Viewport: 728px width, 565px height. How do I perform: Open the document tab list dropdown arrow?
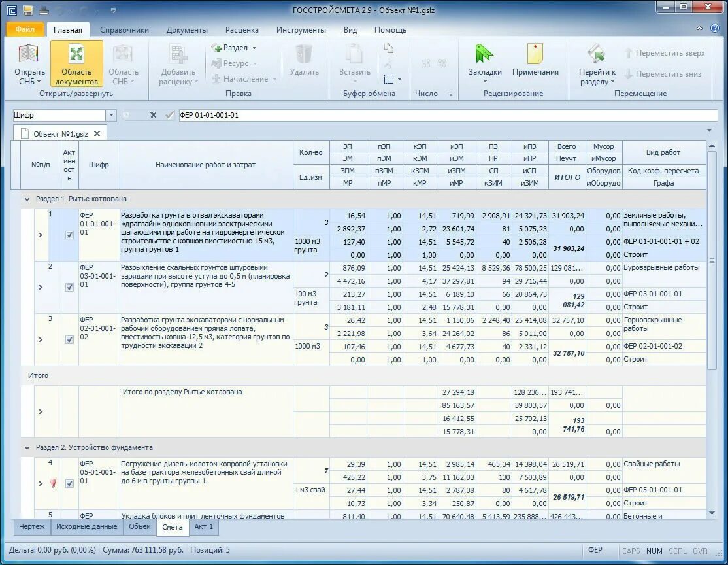click(709, 130)
